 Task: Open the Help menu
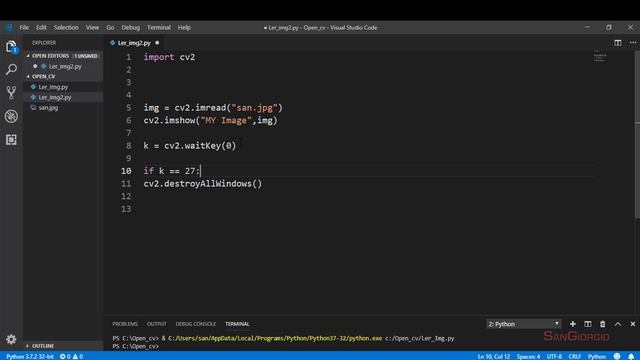tap(184, 27)
